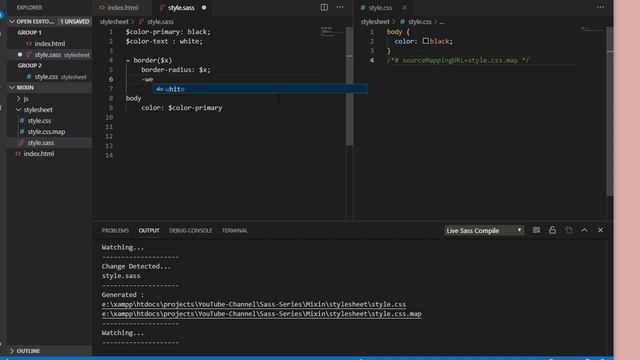Click line 2 '$color-text : white;'

click(x=164, y=41)
